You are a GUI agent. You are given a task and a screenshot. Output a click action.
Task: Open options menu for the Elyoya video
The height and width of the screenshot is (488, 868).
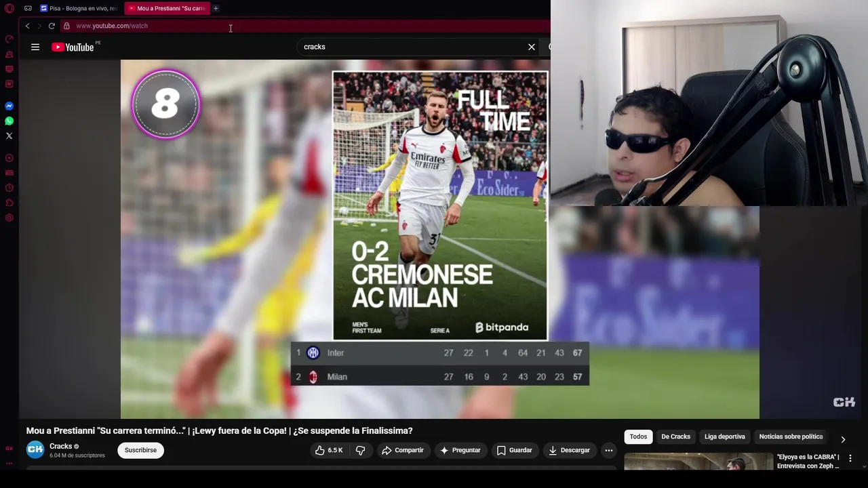[850, 458]
